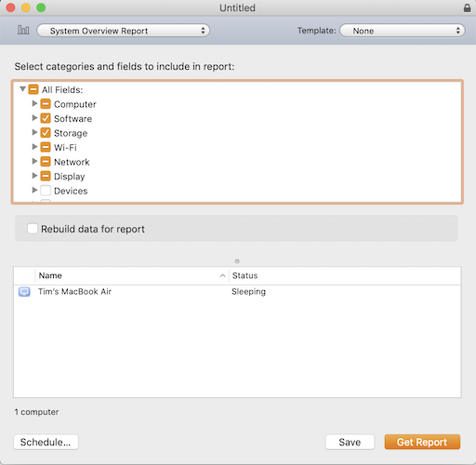
Task: Click the yellow minimize window button
Action: pyautogui.click(x=26, y=7)
